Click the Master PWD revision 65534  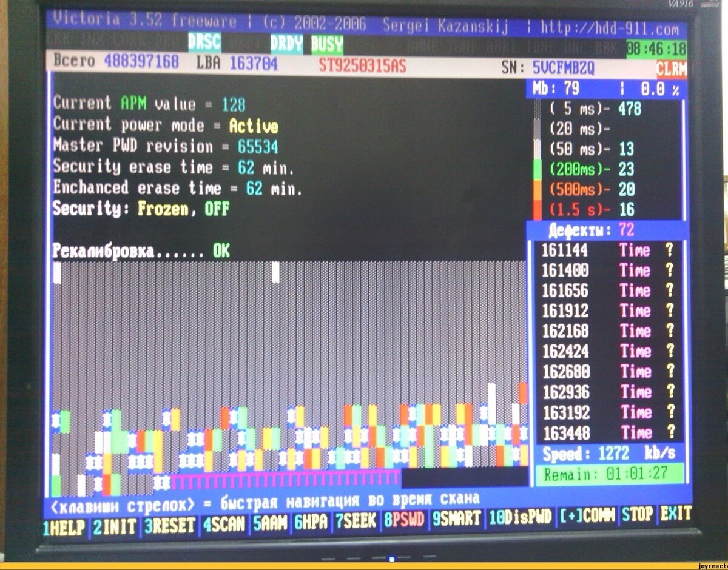258,147
